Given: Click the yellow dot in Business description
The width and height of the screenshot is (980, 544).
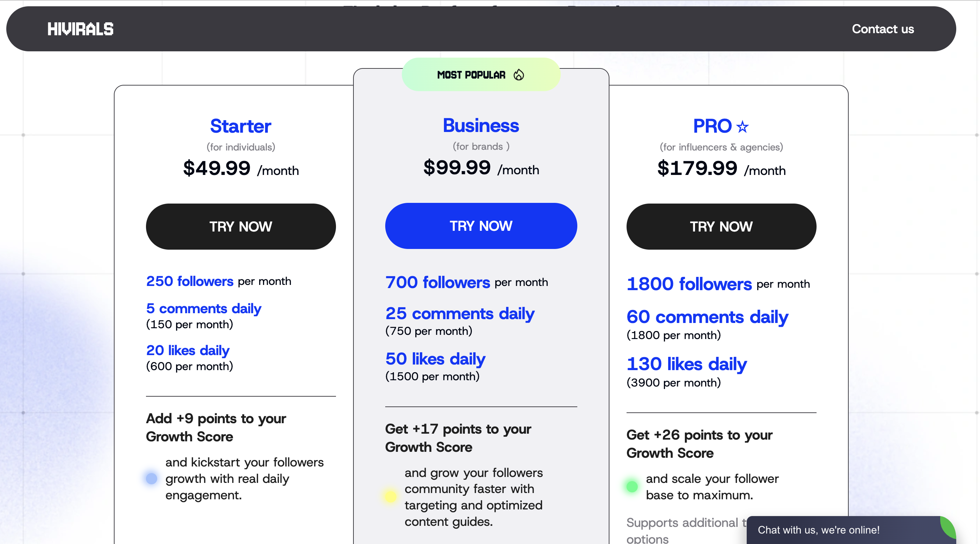Looking at the screenshot, I should (x=390, y=496).
